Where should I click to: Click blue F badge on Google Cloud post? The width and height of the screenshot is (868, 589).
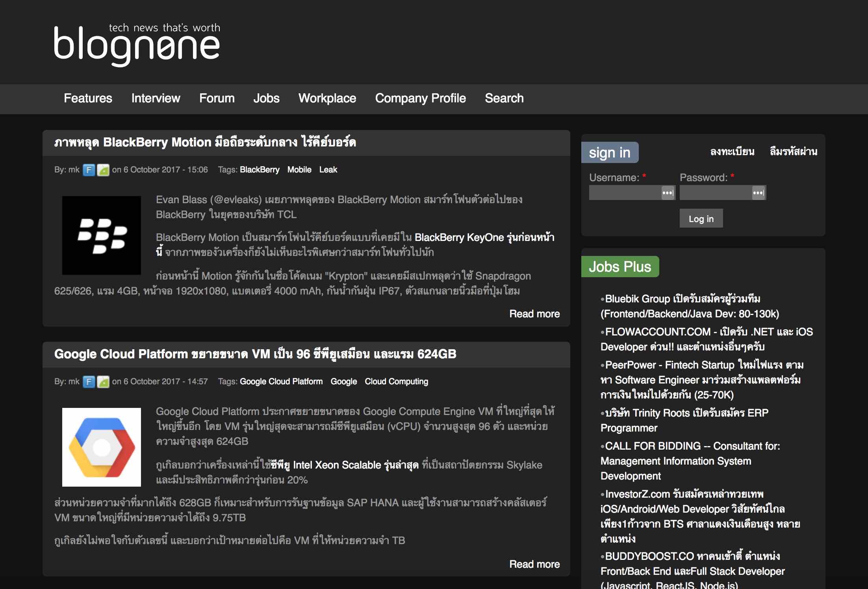[89, 382]
